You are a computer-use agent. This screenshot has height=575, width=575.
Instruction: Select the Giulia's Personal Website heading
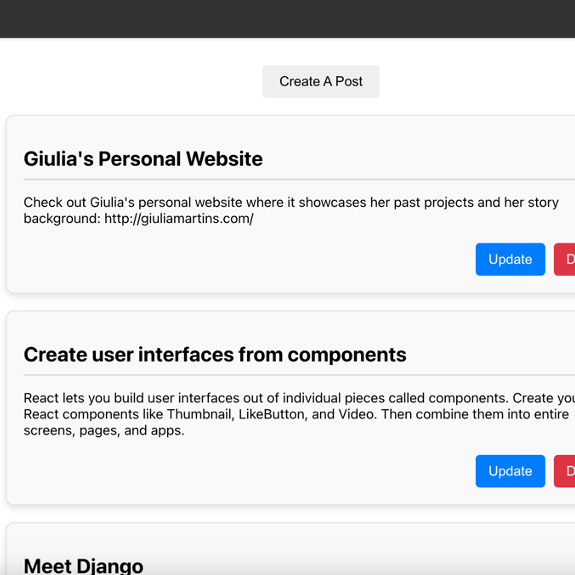(143, 159)
